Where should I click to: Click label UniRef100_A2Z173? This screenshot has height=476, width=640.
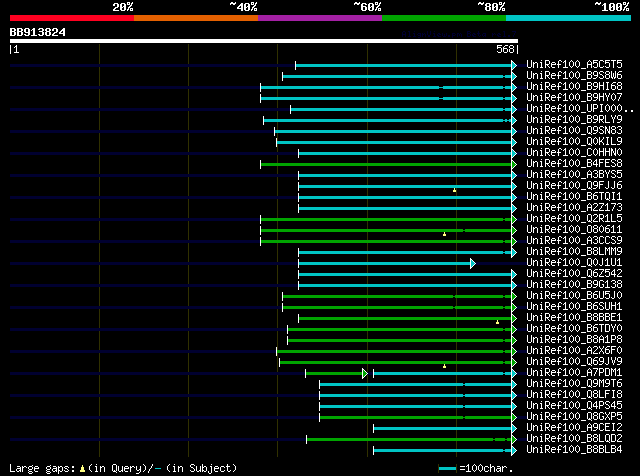(x=574, y=208)
